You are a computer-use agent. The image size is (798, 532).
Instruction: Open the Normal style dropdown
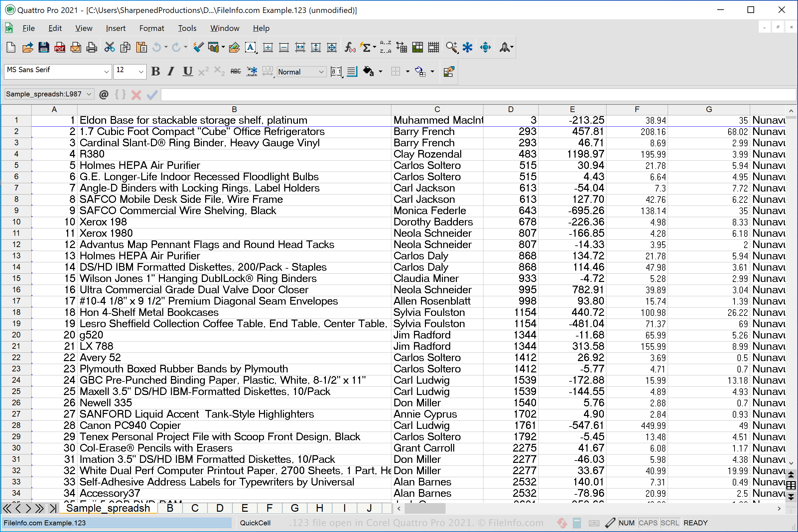pyautogui.click(x=320, y=71)
